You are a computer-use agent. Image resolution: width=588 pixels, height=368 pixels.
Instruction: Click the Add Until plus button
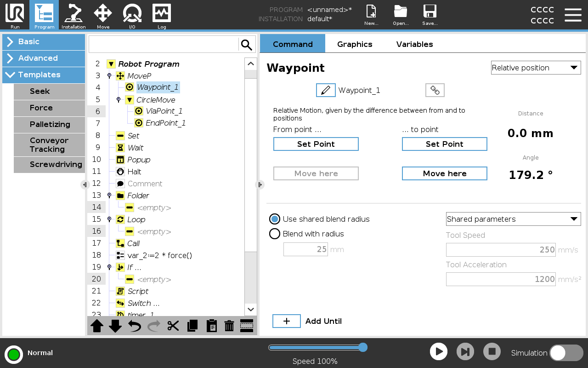pos(287,321)
